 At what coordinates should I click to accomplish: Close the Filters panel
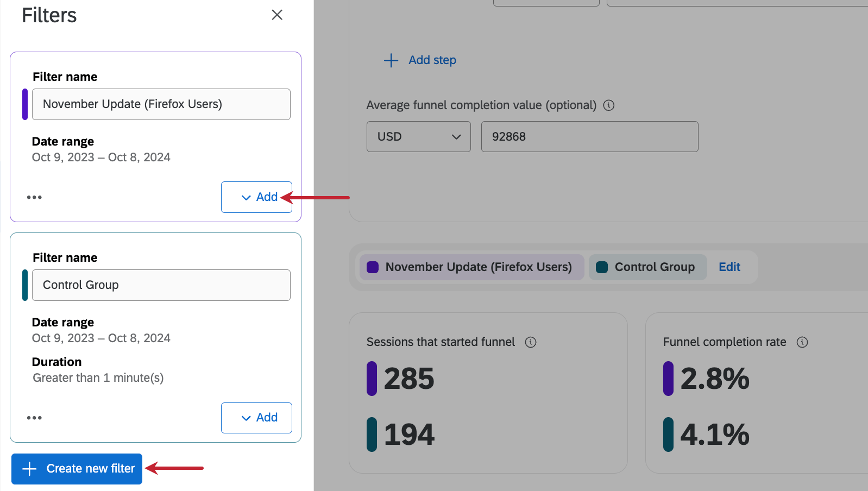pos(277,15)
